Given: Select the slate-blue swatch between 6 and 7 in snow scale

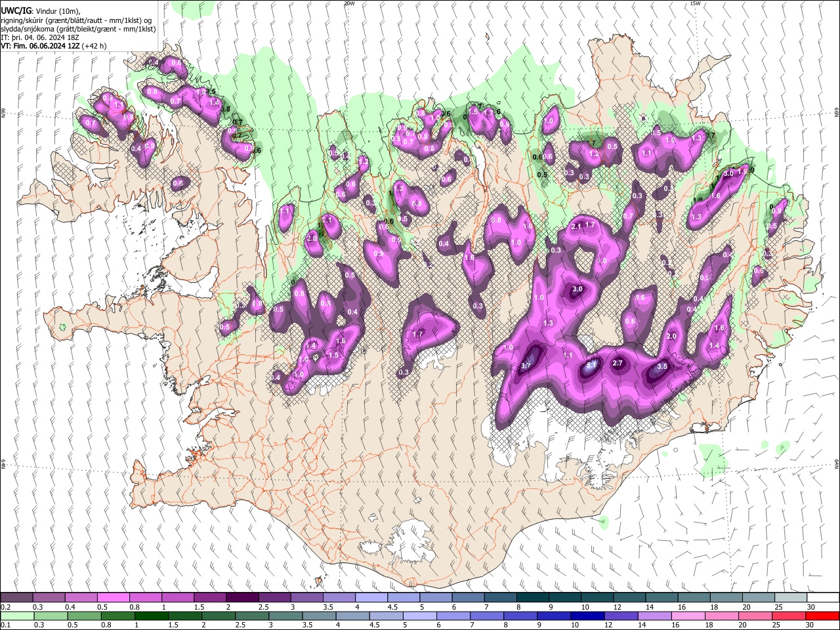Looking at the screenshot, I should (468, 598).
